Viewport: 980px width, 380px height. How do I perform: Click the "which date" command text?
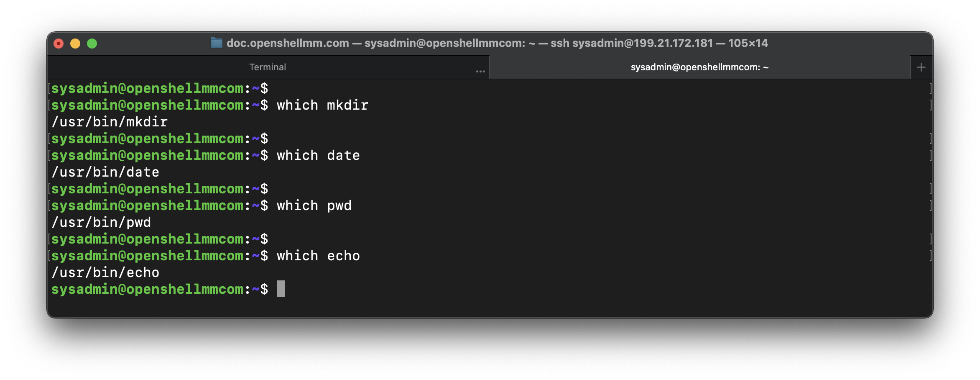[318, 155]
